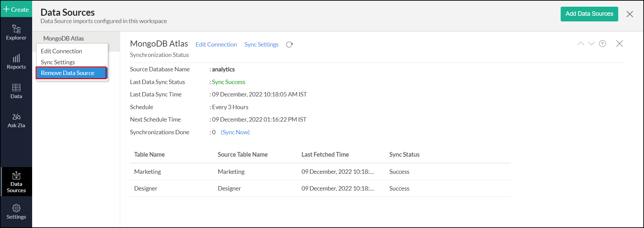Click the Create button

16,9
